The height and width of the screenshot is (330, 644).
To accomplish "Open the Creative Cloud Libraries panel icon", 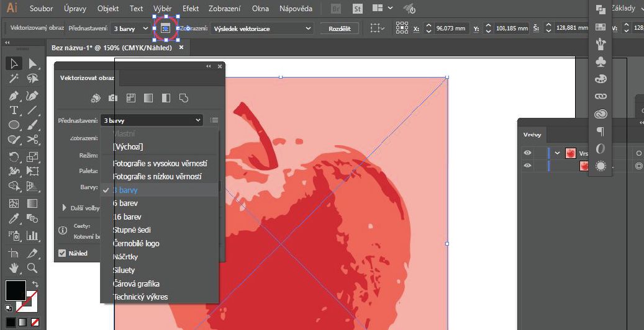I will pyautogui.click(x=601, y=114).
